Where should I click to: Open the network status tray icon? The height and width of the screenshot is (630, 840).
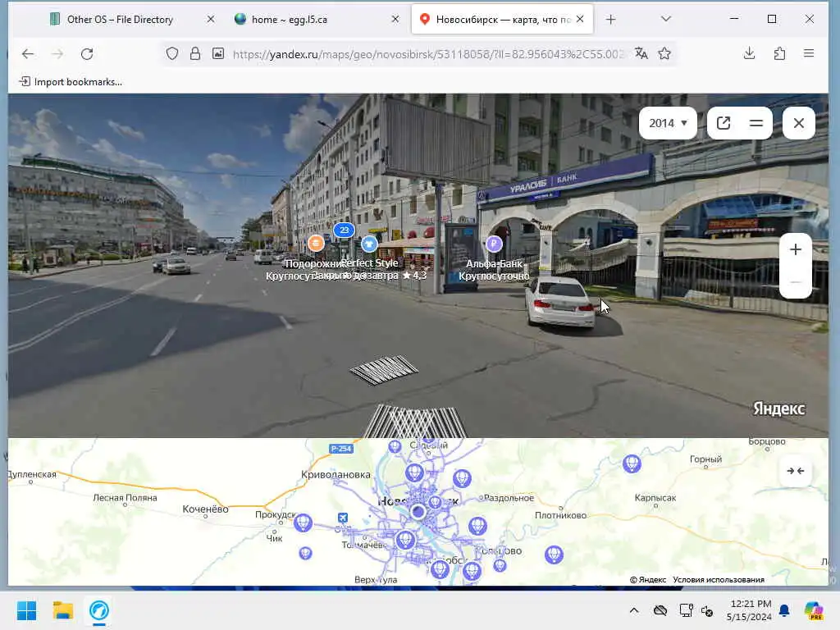pos(686,610)
